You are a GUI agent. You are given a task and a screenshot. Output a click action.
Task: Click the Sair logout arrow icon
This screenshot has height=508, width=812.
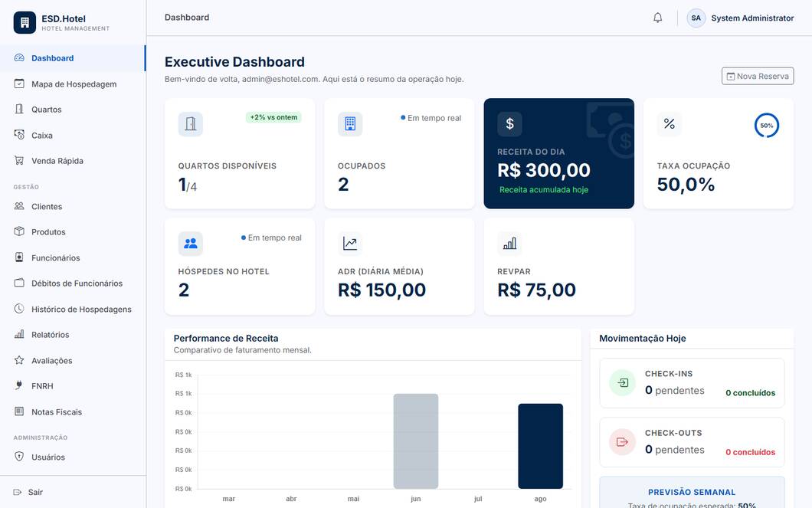point(18,492)
